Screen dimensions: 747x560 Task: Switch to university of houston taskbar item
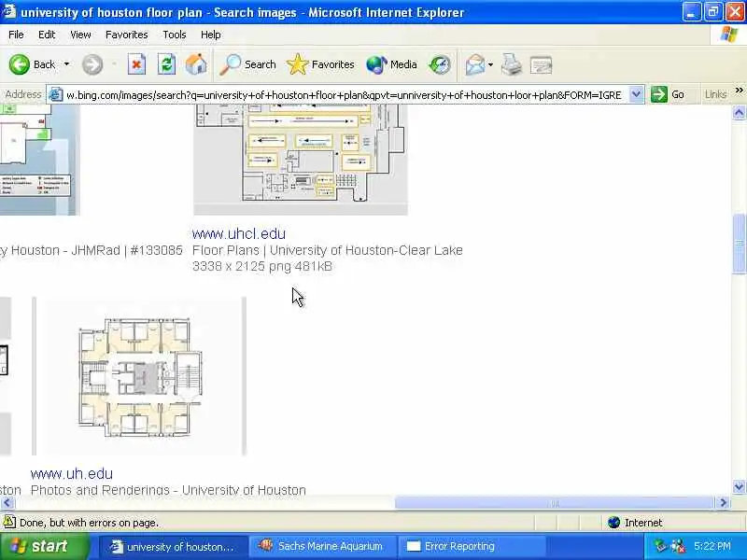tap(174, 546)
